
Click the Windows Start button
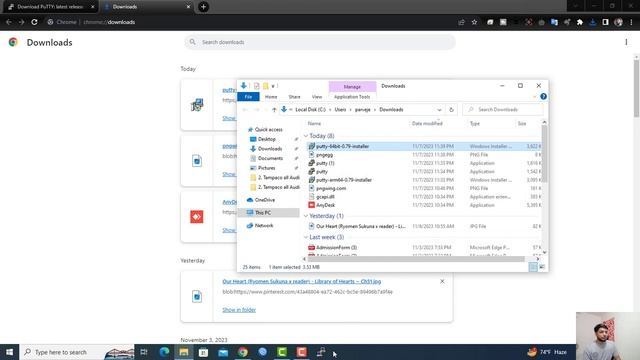click(9, 352)
